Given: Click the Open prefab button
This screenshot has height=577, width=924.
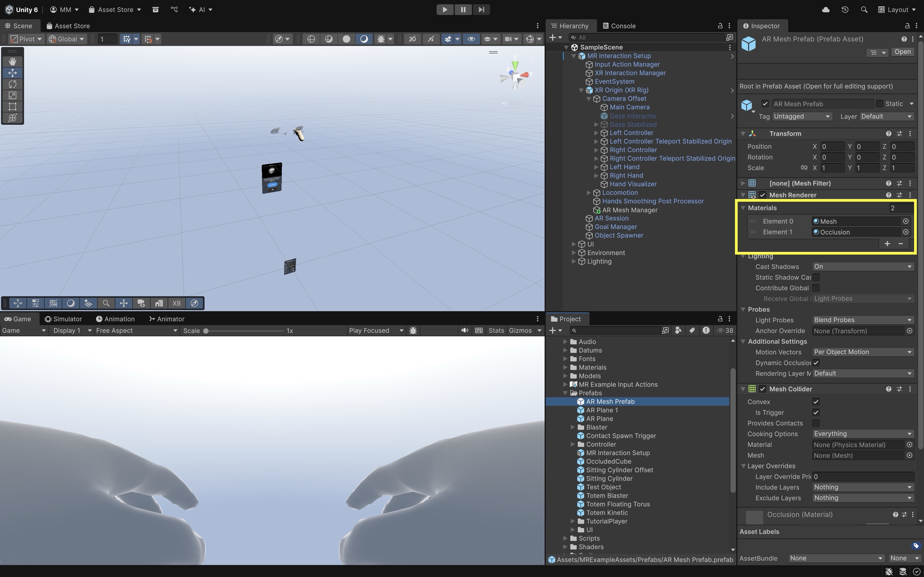Looking at the screenshot, I should point(902,52).
